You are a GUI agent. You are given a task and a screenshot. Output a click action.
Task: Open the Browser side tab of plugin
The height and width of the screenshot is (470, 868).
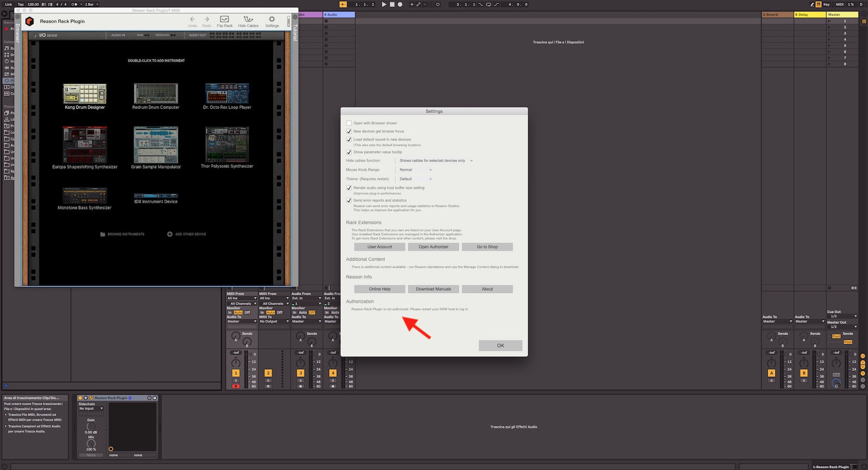tap(17, 34)
